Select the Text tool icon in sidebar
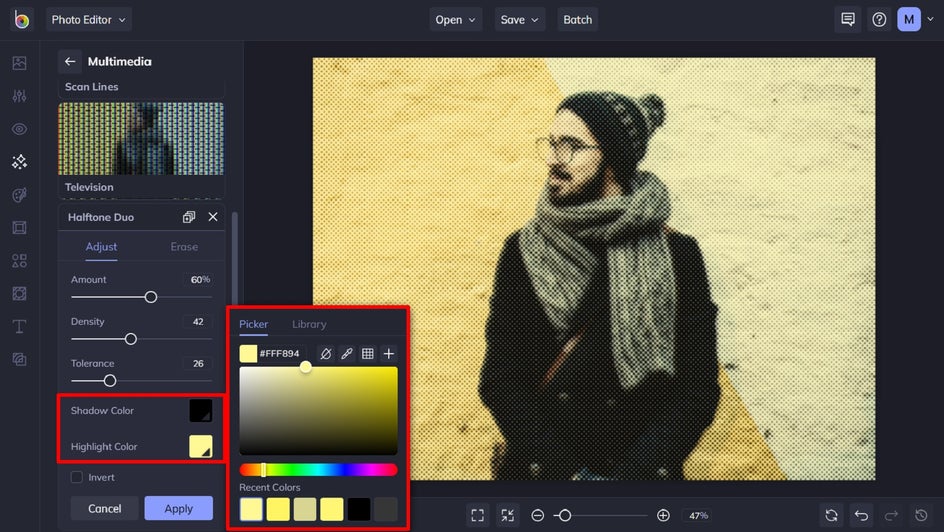 [x=19, y=326]
